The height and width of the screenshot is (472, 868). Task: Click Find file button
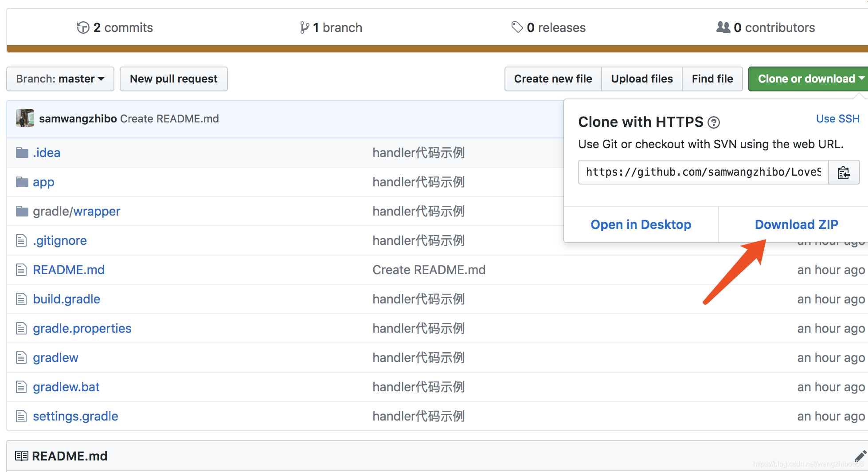click(712, 79)
